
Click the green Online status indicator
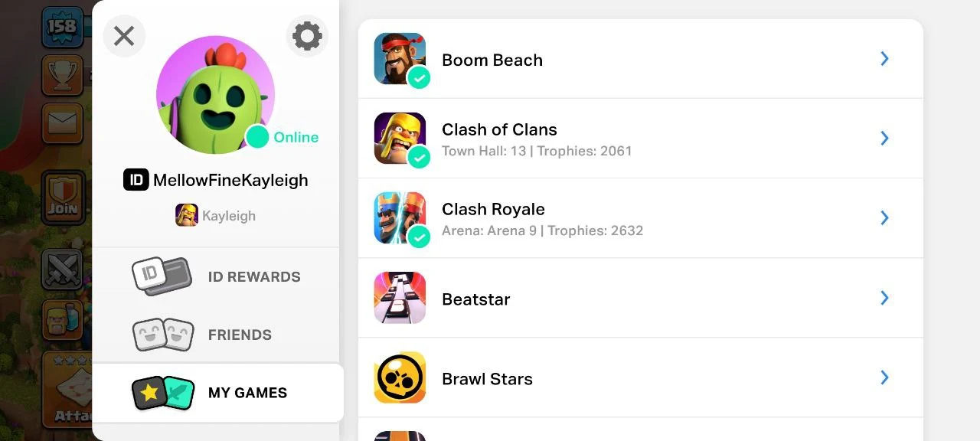coord(257,137)
